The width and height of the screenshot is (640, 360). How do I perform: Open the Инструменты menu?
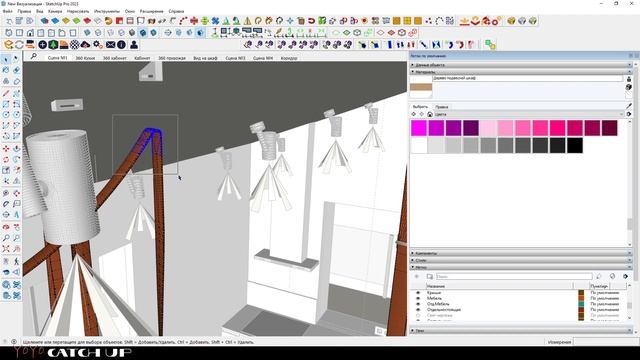point(107,11)
